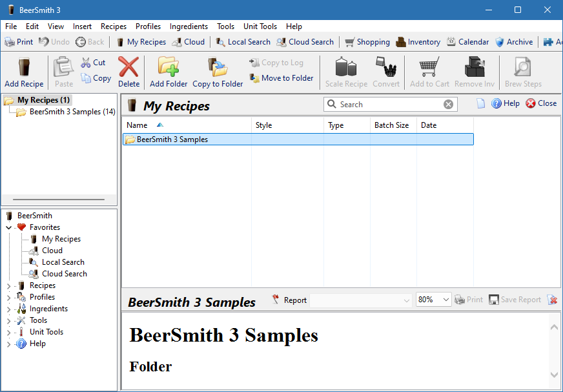The image size is (563, 392).
Task: Click the Cut scissors button
Action: 93,63
